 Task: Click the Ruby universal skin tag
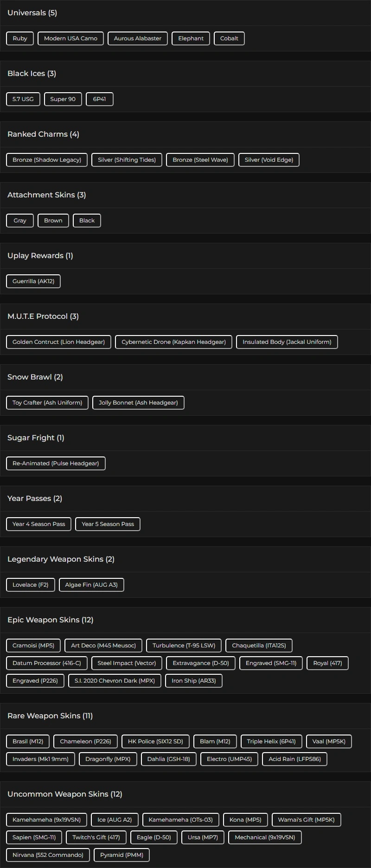(20, 38)
